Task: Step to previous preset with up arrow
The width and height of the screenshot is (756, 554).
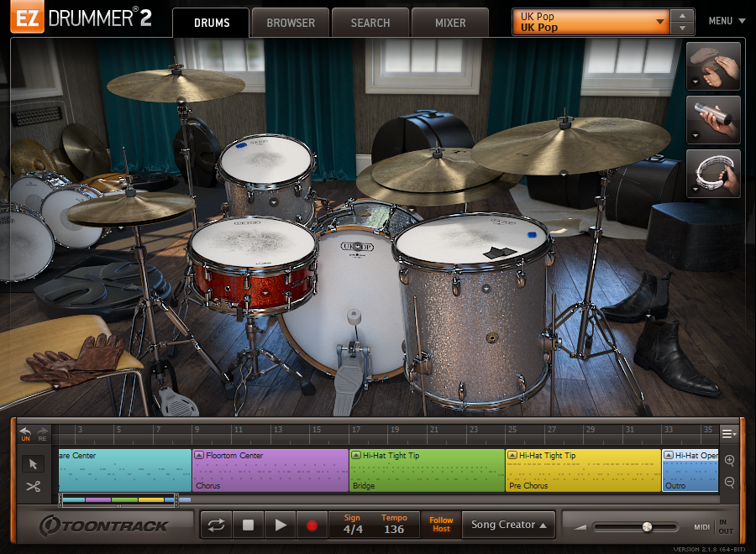Action: [x=682, y=15]
